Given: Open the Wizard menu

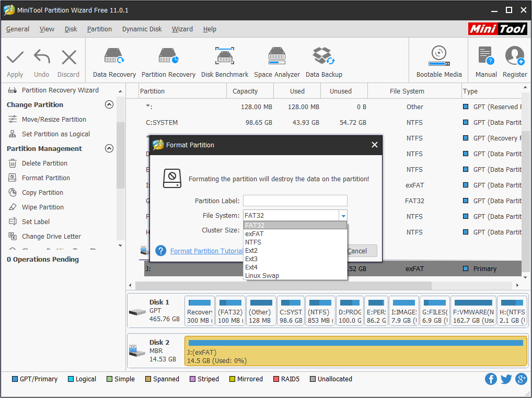Looking at the screenshot, I should click(182, 29).
